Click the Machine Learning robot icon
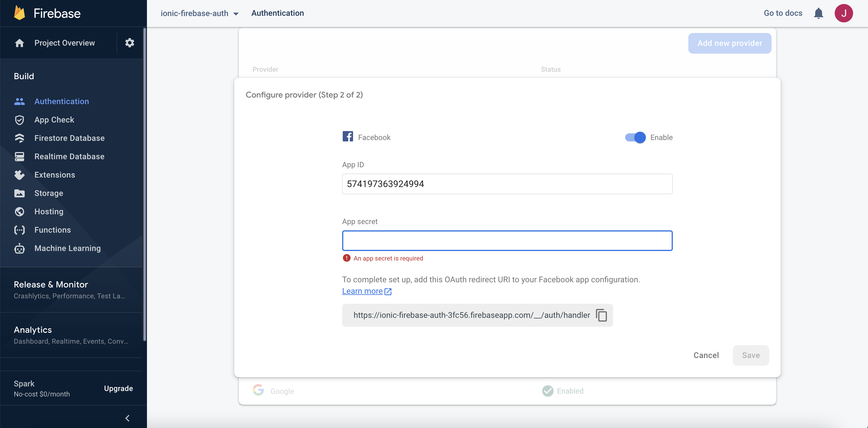The image size is (868, 428). [x=20, y=248]
